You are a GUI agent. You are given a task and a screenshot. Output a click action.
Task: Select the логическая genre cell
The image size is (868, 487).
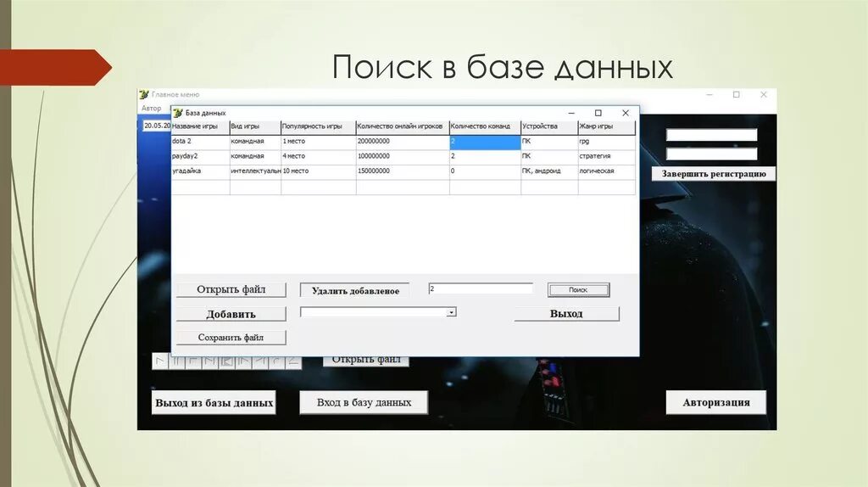(x=607, y=171)
